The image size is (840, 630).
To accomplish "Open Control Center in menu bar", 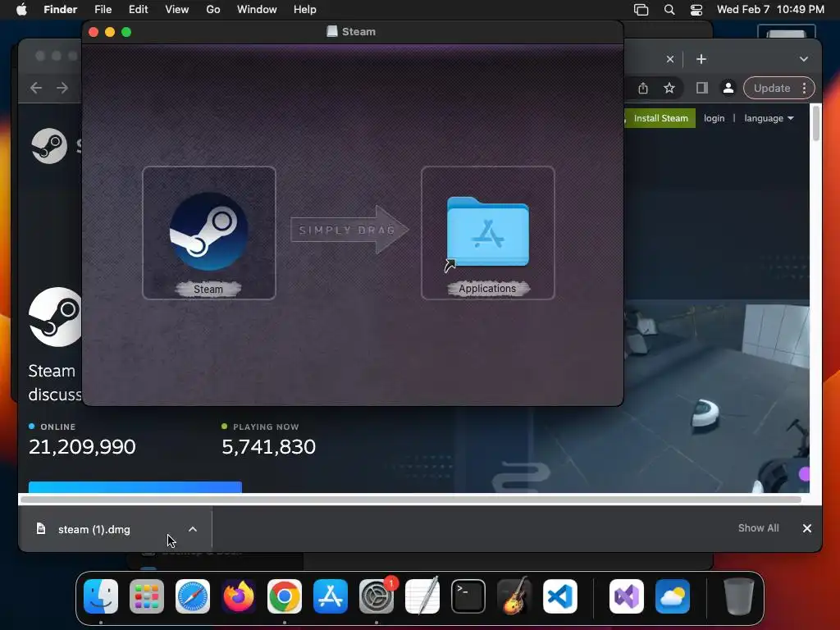I will pyautogui.click(x=696, y=10).
